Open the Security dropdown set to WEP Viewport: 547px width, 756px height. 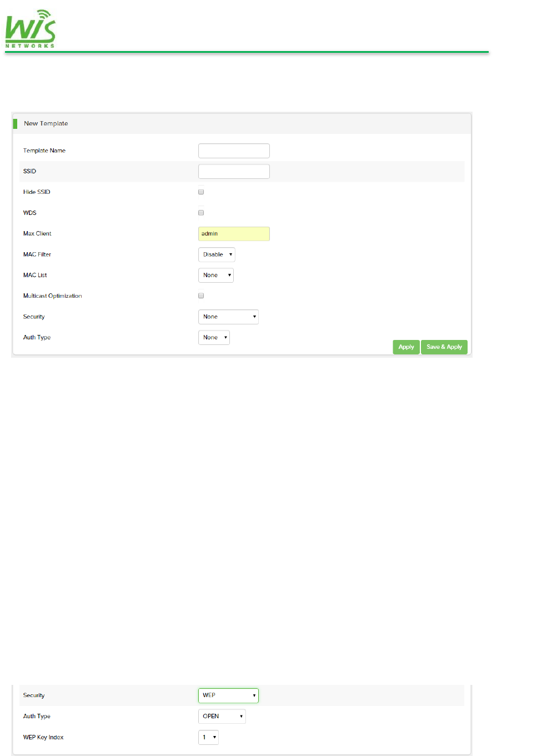click(x=228, y=695)
